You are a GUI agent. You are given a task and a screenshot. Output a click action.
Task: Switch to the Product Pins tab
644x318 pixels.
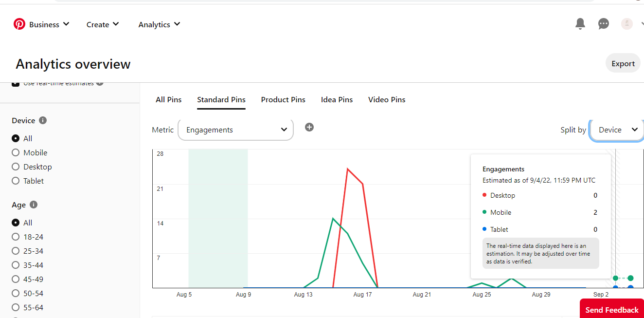click(x=283, y=100)
